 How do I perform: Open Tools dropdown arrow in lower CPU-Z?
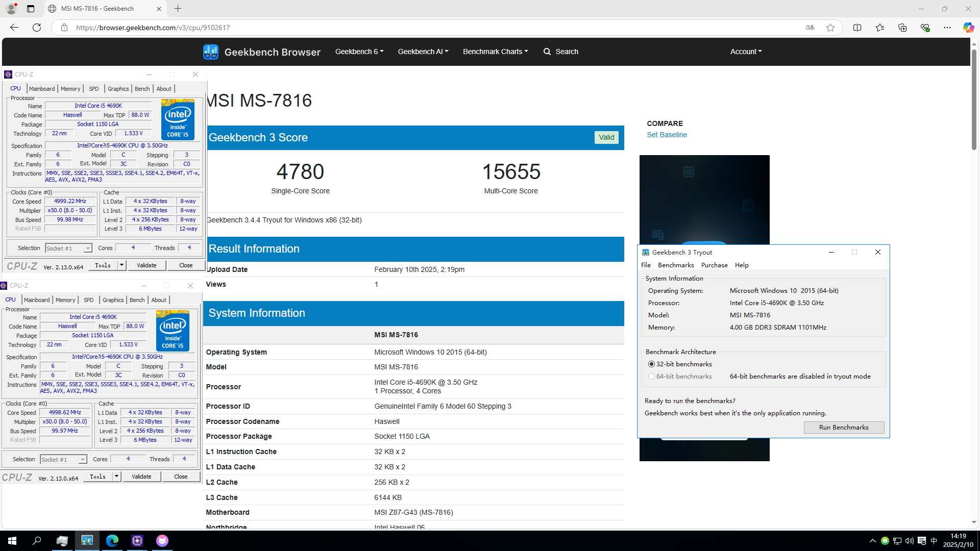(x=116, y=477)
